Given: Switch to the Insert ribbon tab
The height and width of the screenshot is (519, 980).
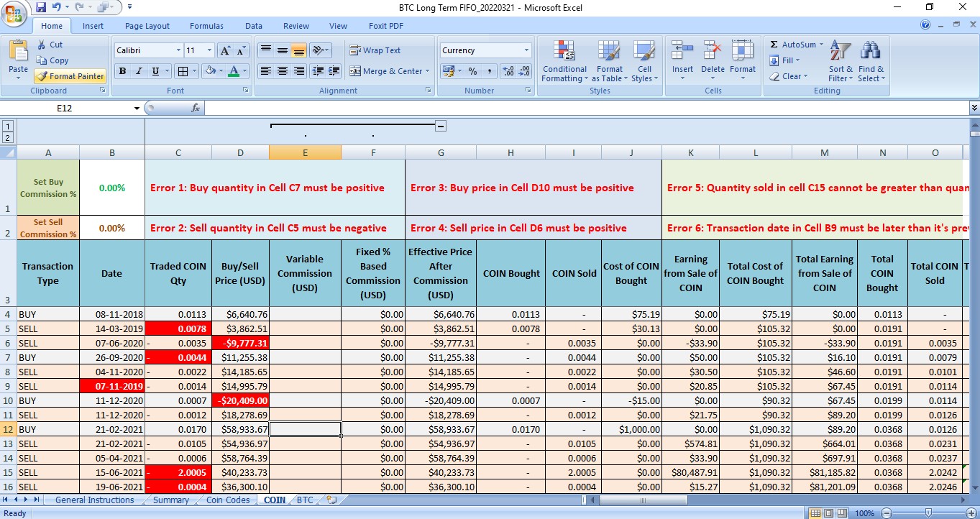Looking at the screenshot, I should coord(93,26).
